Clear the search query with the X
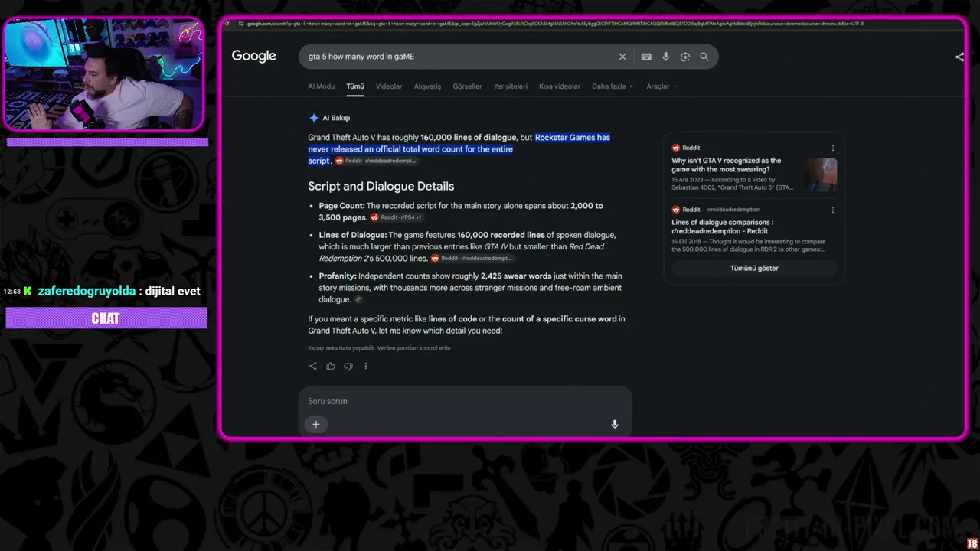Screen dimensions: 980x551 [x=622, y=57]
